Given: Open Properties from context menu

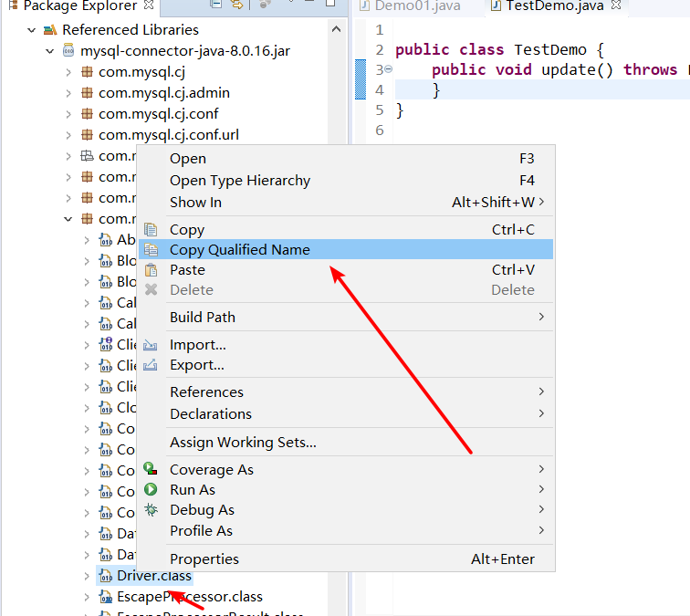Looking at the screenshot, I should (346, 559).
